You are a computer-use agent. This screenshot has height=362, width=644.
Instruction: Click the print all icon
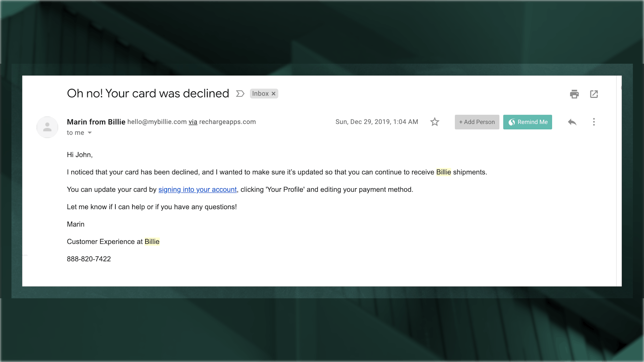(574, 94)
